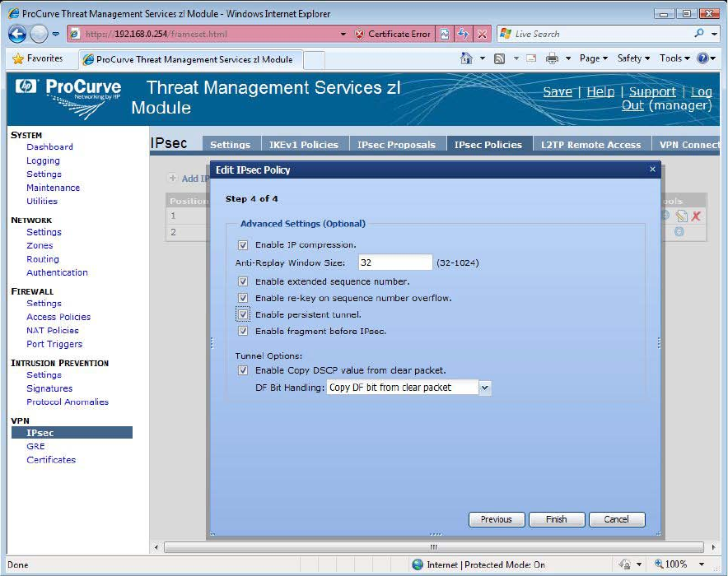Click scrollbar right arrow
This screenshot has height=576, width=728.
point(713,547)
